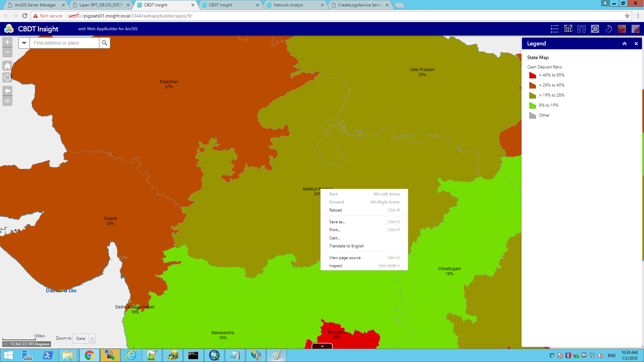The width and height of the screenshot is (644, 362).
Task: Choose Print... in context menu
Action: (364, 230)
